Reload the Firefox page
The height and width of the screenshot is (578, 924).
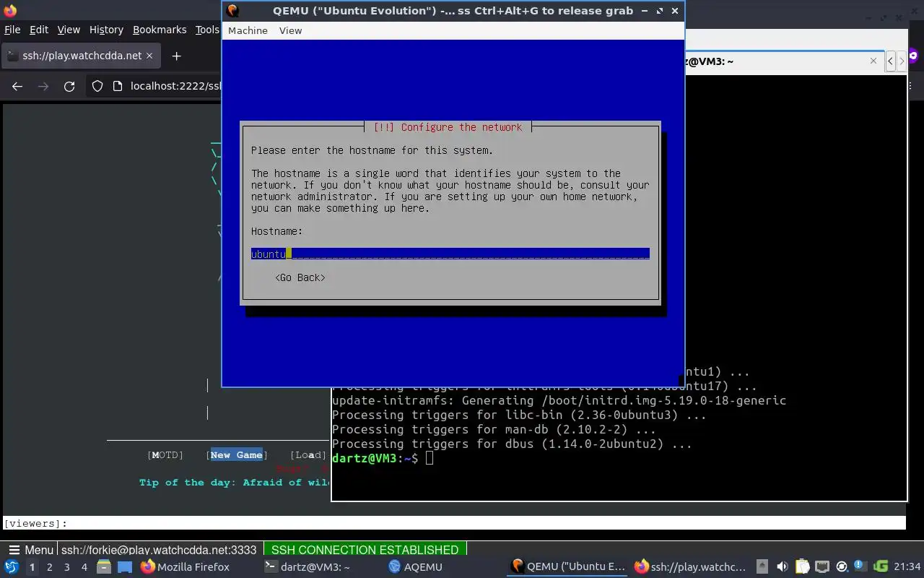pyautogui.click(x=69, y=86)
